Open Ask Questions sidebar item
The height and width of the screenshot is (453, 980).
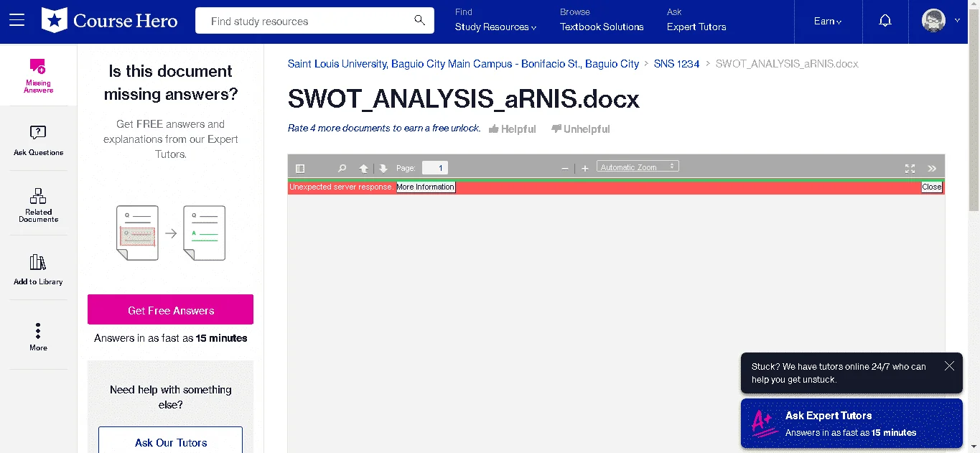(38, 140)
